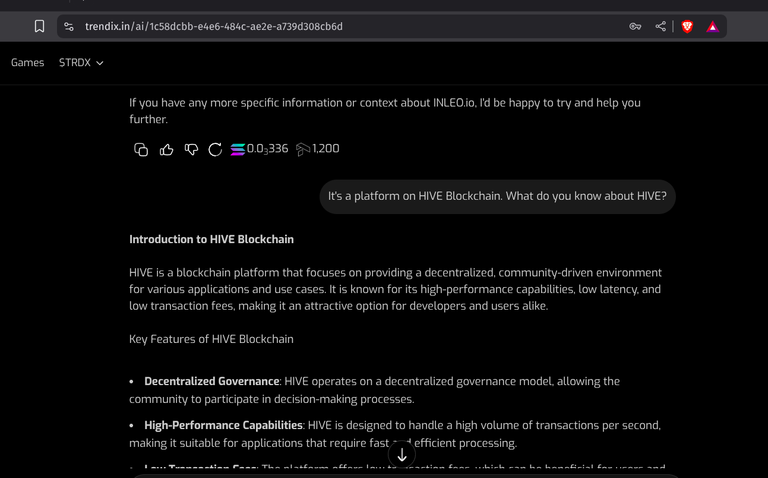Click the bookmark icon beside the address bar
768x478 pixels.
coord(39,26)
